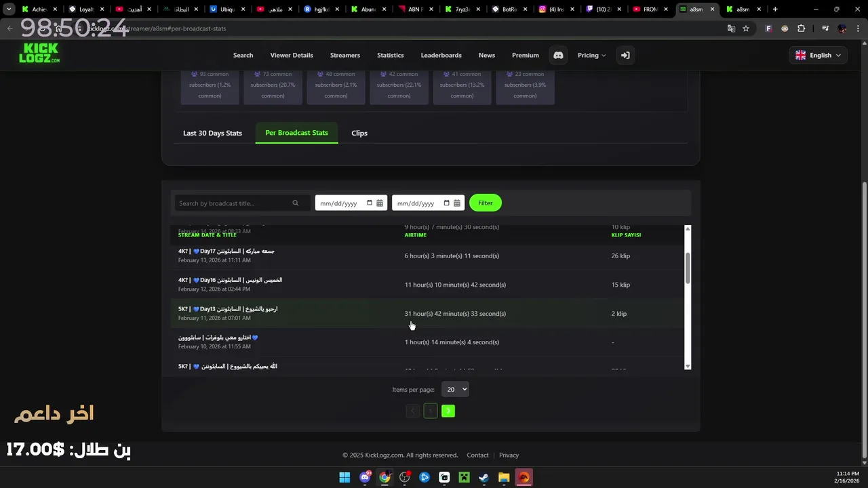The width and height of the screenshot is (868, 488).
Task: Open Viewer Details in navbar
Action: pyautogui.click(x=292, y=56)
